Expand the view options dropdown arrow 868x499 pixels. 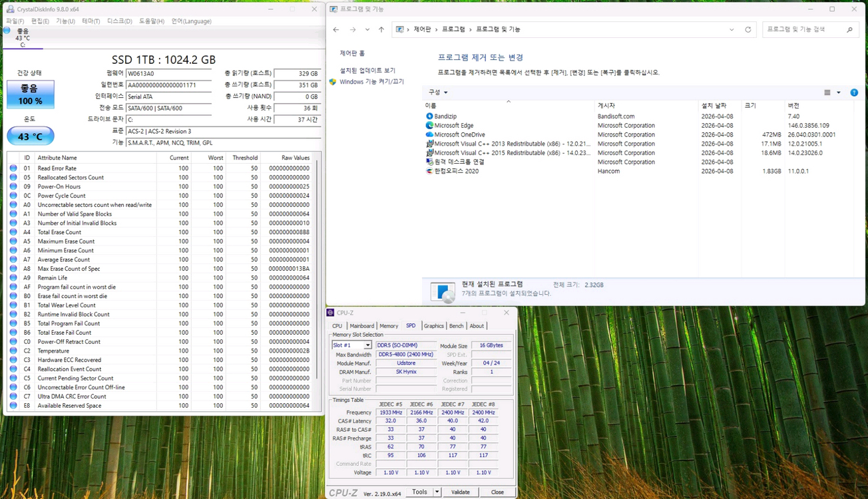coord(839,92)
